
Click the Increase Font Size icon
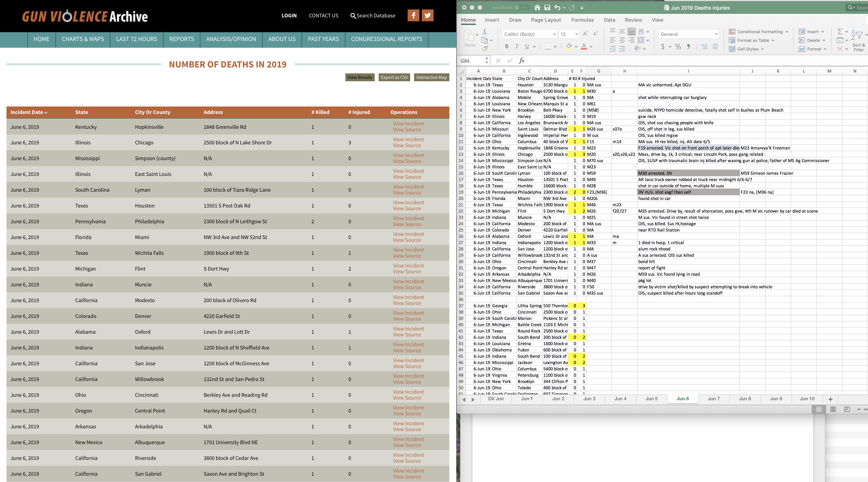point(585,34)
